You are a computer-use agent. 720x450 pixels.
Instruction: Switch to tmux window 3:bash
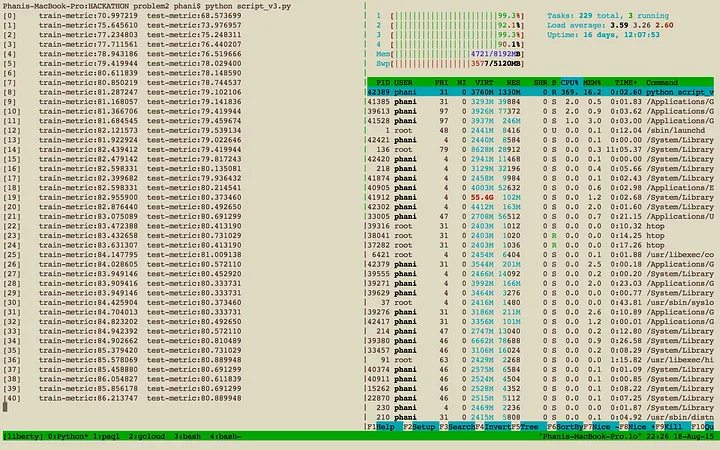pos(189,436)
